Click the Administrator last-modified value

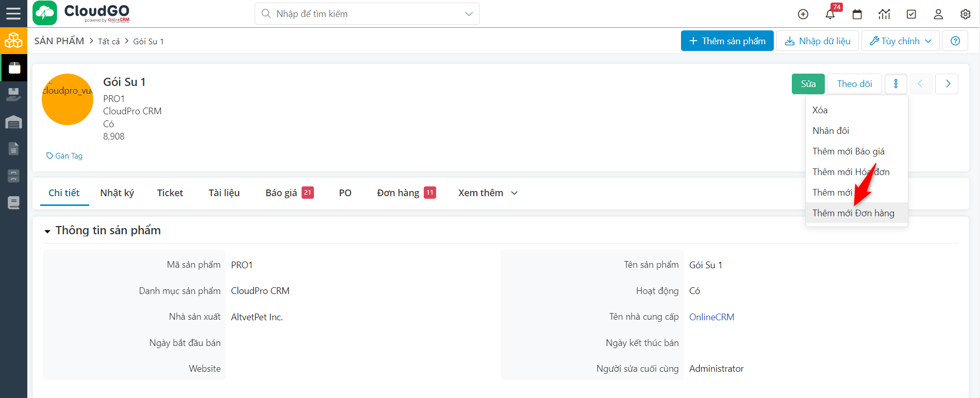tap(717, 369)
